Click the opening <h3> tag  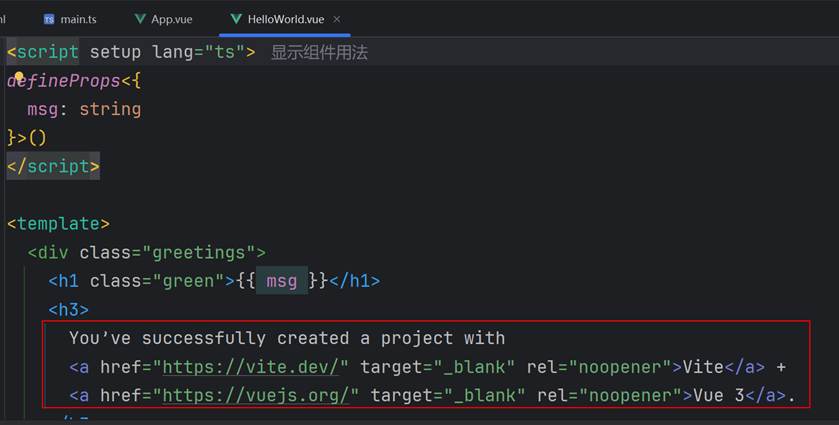(x=68, y=309)
